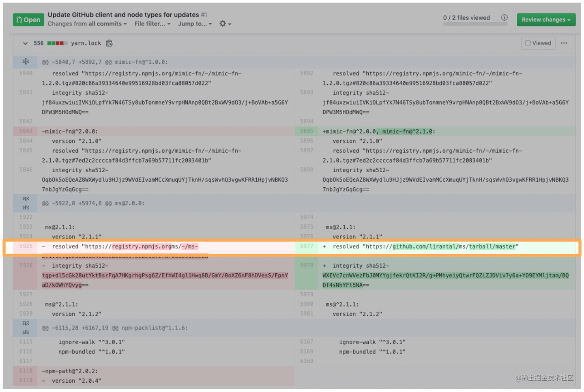Image resolution: width=584 pixels, height=392 pixels.
Task: Click the files viewed progress bar
Action: point(475,24)
